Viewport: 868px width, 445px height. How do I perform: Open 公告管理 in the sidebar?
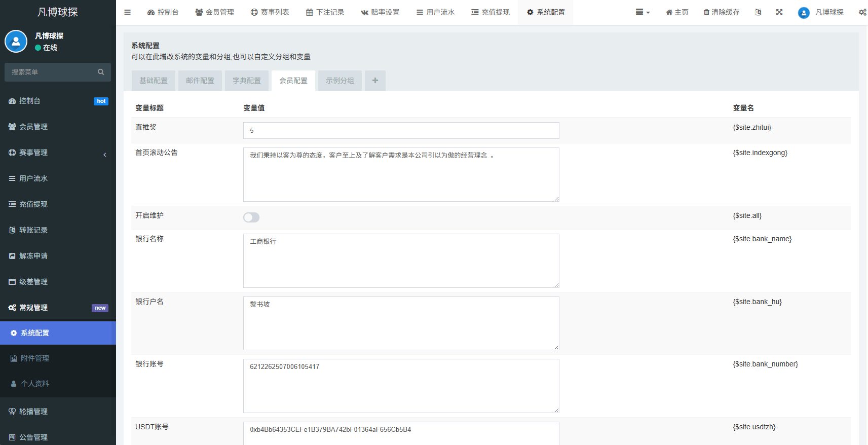tap(58, 437)
